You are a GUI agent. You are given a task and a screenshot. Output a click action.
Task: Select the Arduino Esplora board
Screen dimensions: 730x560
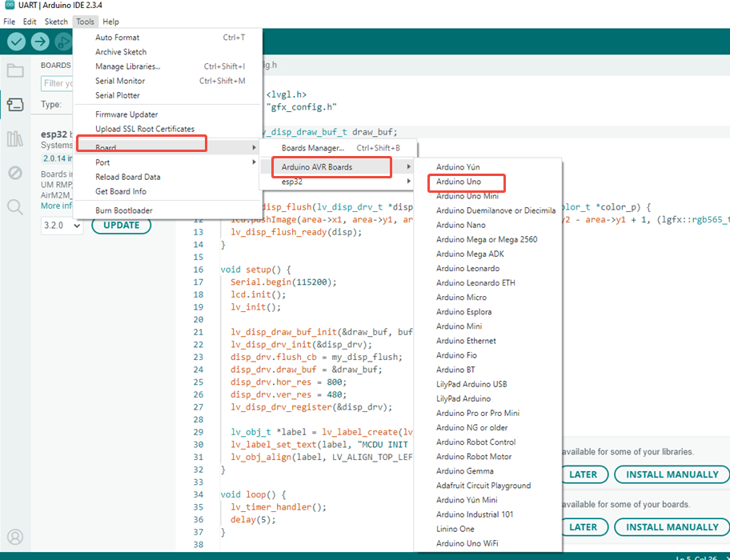coord(488,312)
